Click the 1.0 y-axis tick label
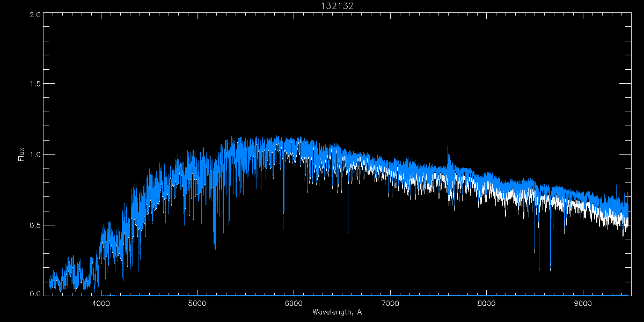The height and width of the screenshot is (322, 644). [x=35, y=155]
